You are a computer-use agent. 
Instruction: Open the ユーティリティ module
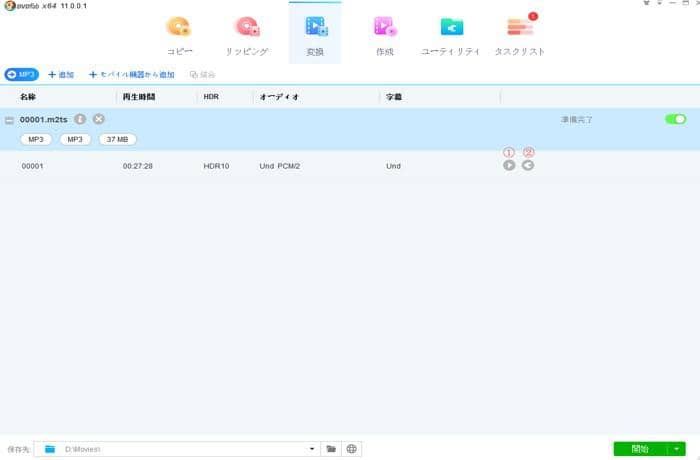pyautogui.click(x=451, y=36)
